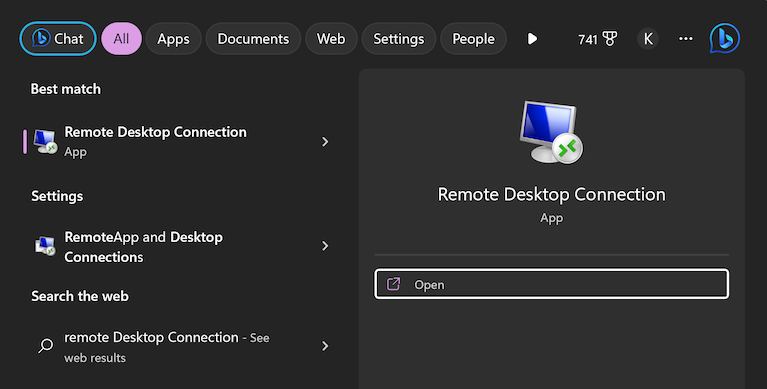The image size is (767, 389).
Task: Open the Bing Chat filter pill
Action: pos(58,39)
